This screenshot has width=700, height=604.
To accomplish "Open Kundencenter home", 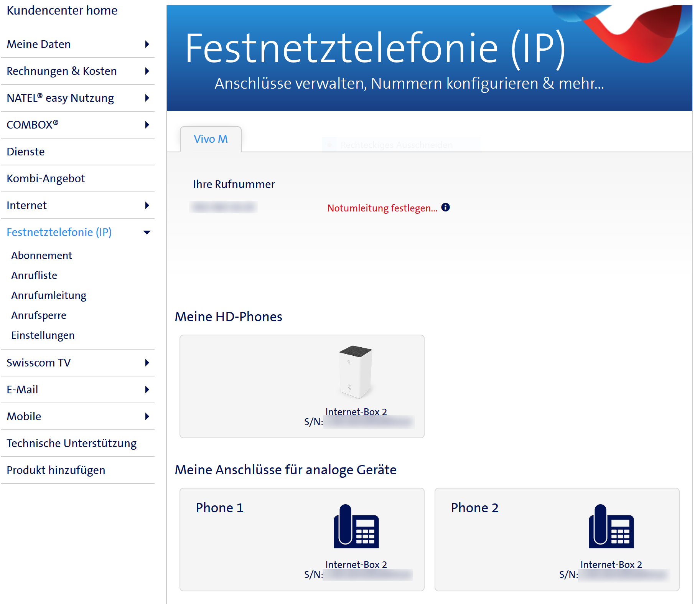I will pos(62,10).
